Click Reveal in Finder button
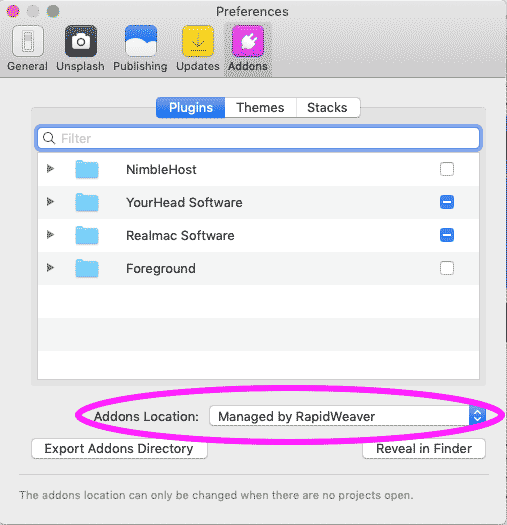Screen dimensions: 507x525 [x=424, y=449]
